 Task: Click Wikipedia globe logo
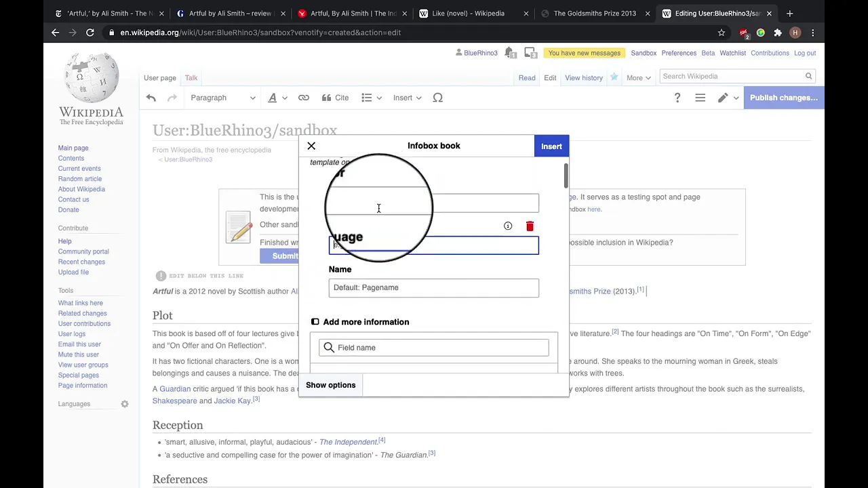click(91, 87)
